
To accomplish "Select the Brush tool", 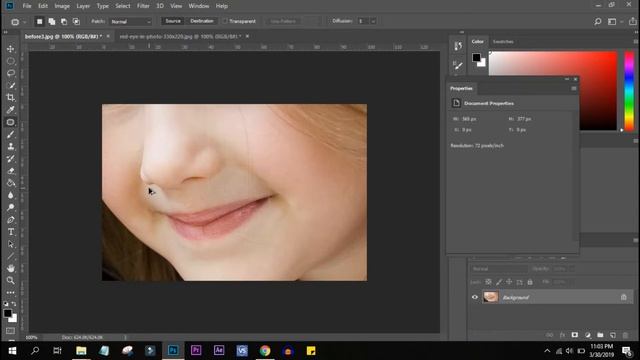I will pyautogui.click(x=11, y=134).
